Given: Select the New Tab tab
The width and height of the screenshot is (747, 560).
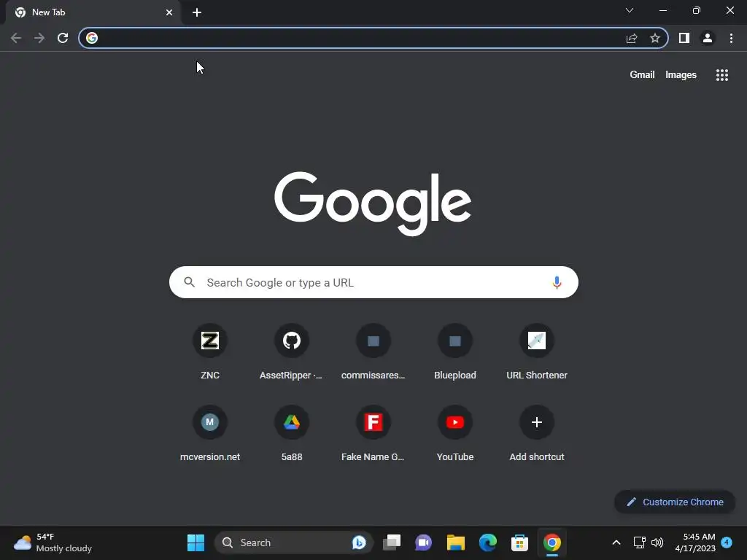Looking at the screenshot, I should (93, 12).
